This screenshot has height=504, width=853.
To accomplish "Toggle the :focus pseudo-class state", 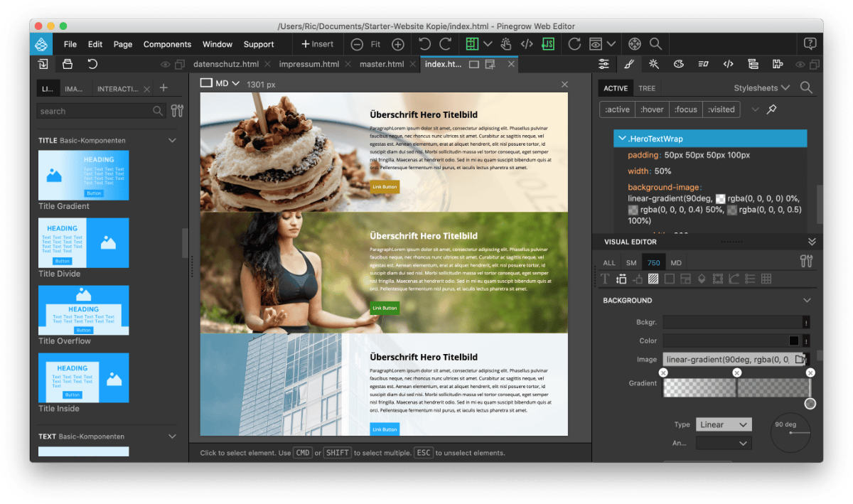I will coord(686,109).
